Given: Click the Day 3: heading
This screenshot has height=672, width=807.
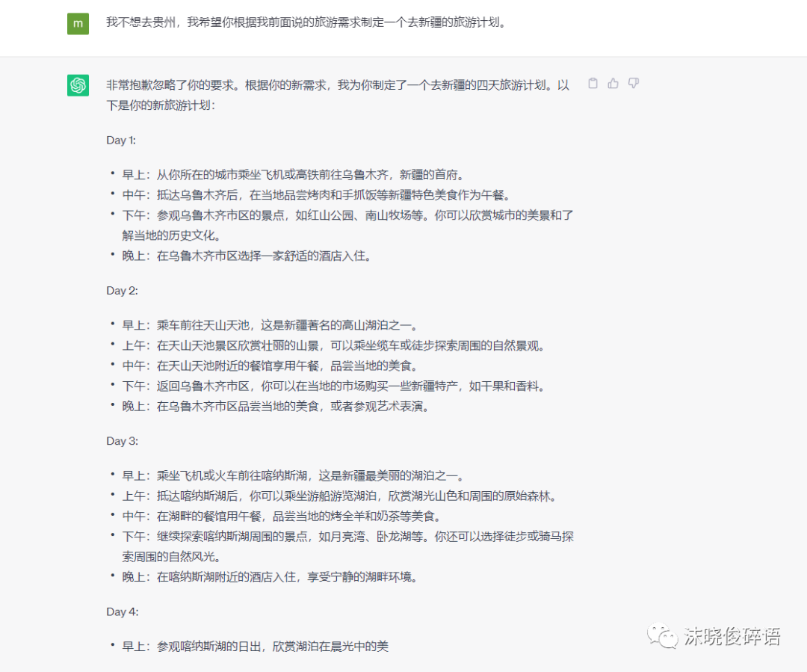Looking at the screenshot, I should click(x=123, y=441).
